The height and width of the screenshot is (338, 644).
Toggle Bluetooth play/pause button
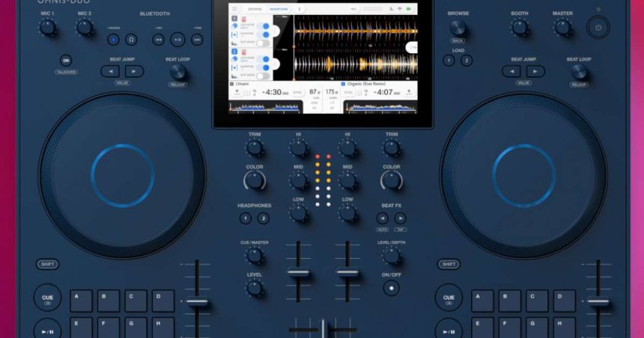(x=177, y=40)
